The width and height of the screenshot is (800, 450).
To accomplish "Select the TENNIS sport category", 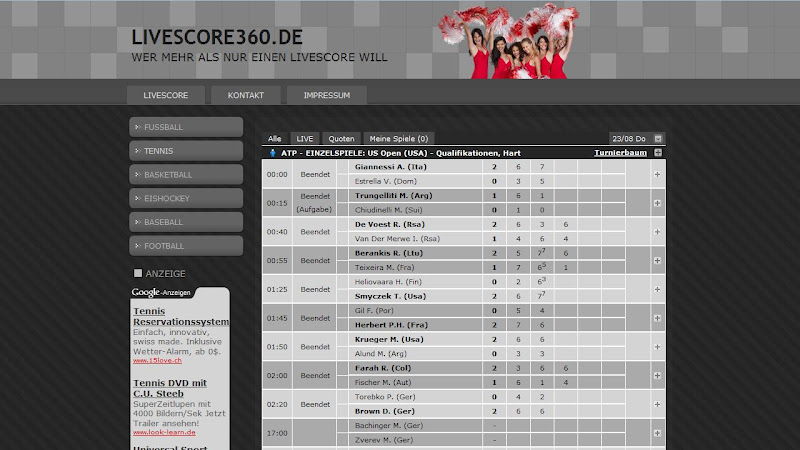I will pyautogui.click(x=186, y=151).
